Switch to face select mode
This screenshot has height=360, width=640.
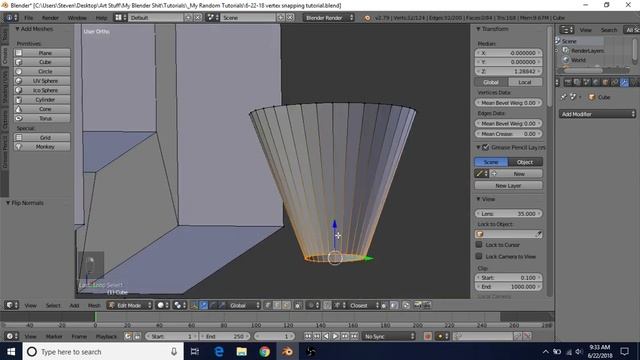tap(287, 305)
